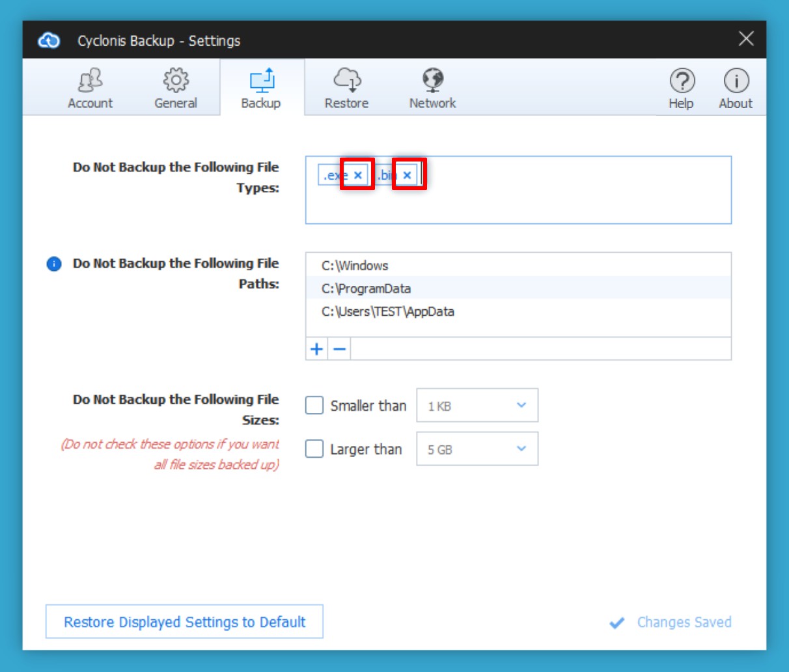The image size is (789, 672).
Task: Select the C:\Windows path entry
Action: coord(355,266)
